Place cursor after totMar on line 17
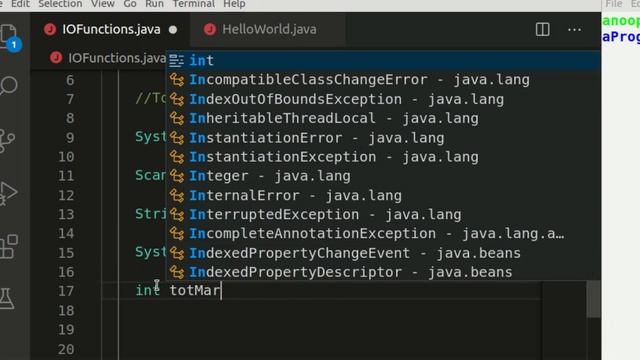640x360 pixels. (x=221, y=291)
